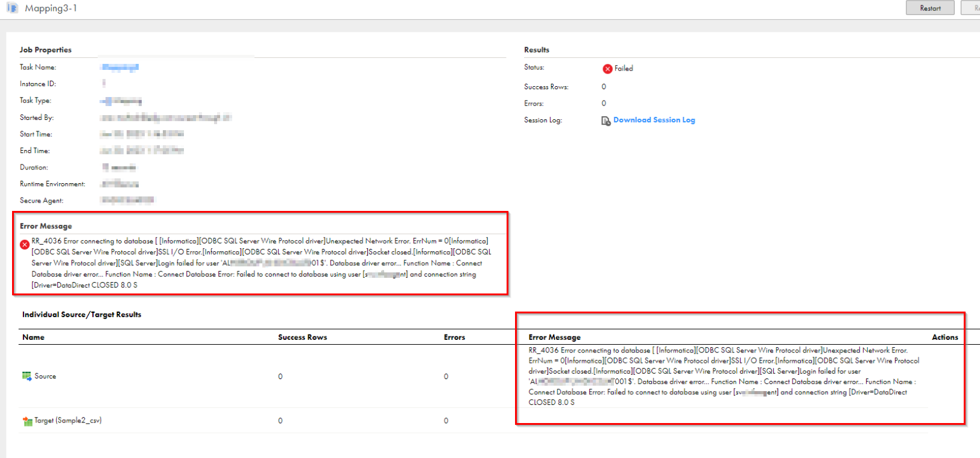Click the RR_4036 error text under Job Properties

(261, 263)
